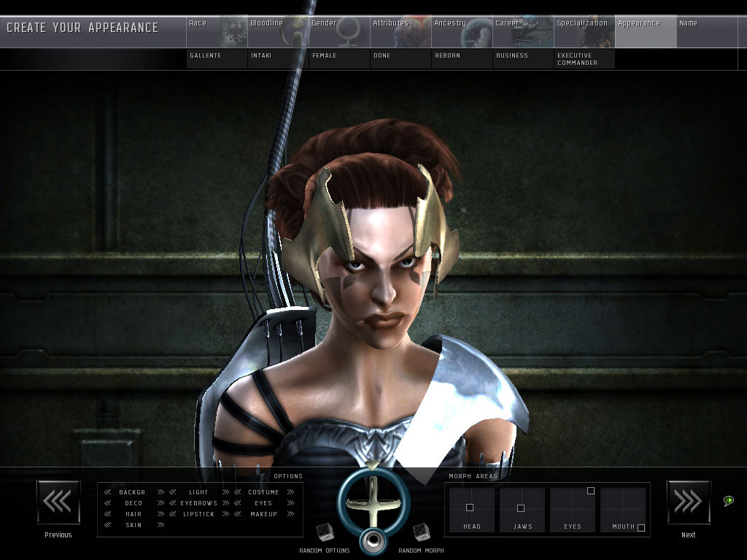Cycle MAKEUP to next style
747x560 pixels.
[x=290, y=514]
